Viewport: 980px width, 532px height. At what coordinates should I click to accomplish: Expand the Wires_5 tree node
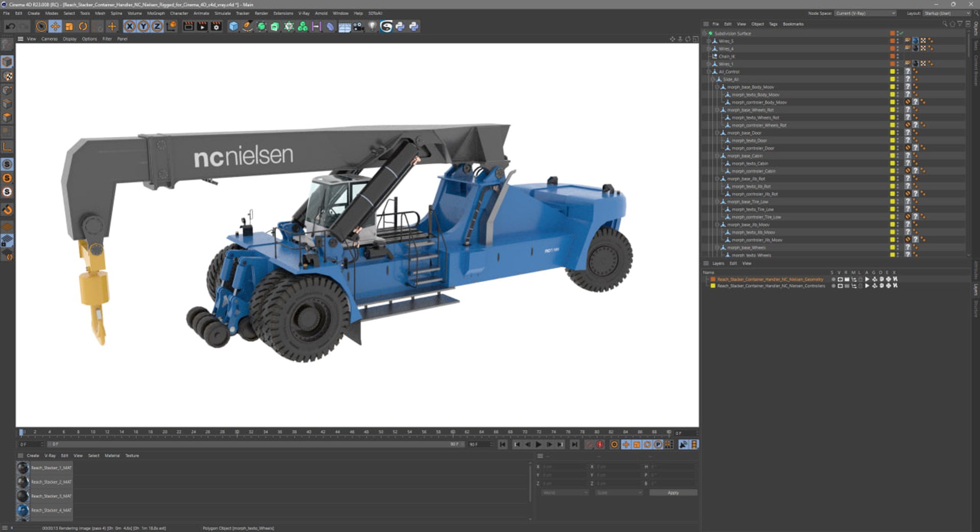pyautogui.click(x=709, y=41)
